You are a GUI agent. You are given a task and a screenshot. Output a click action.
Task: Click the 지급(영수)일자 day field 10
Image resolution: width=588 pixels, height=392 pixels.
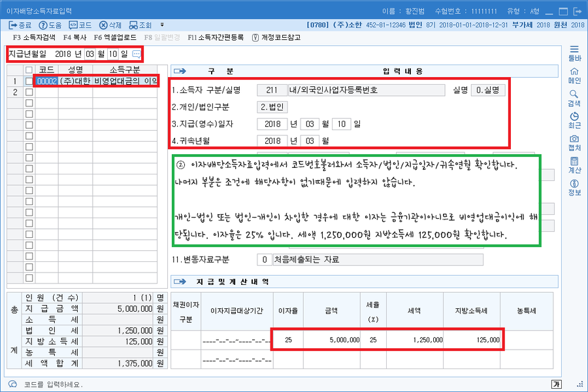point(342,123)
